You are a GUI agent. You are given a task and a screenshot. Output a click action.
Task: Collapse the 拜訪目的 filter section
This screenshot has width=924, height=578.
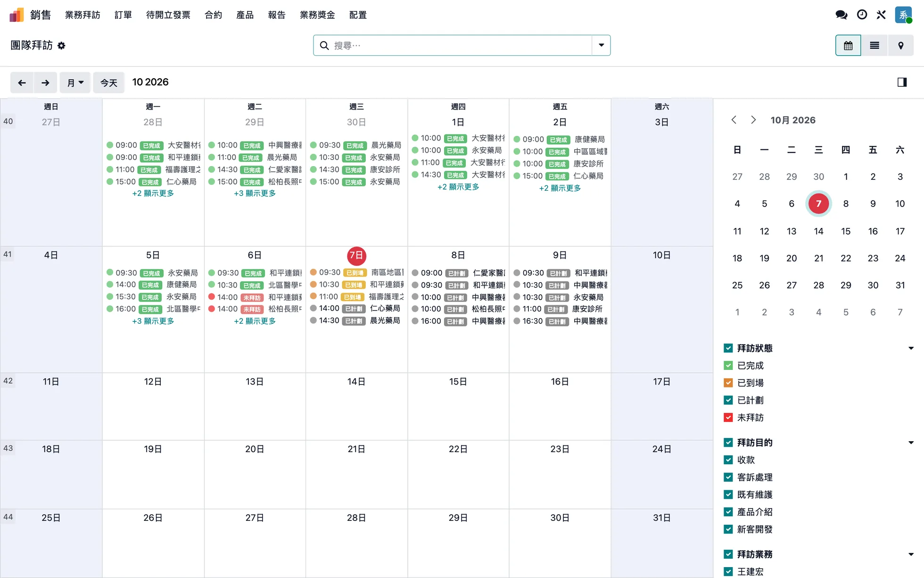(x=911, y=443)
